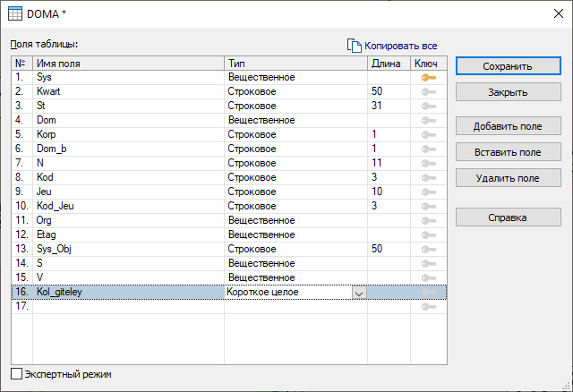Click key icon in Kod_Jeu row
Viewport: 573px width, 392px height.
click(428, 206)
